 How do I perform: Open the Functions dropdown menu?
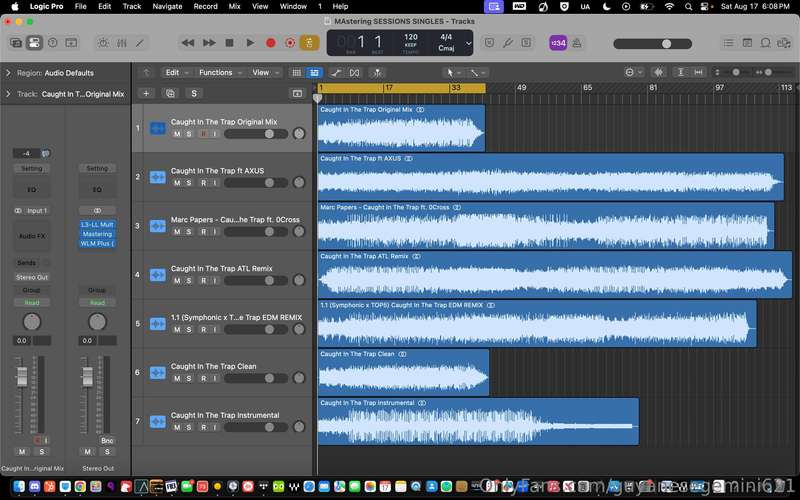(x=220, y=73)
